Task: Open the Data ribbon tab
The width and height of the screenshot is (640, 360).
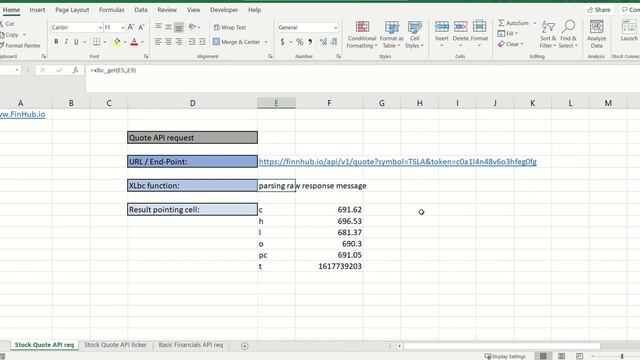Action: (141, 10)
